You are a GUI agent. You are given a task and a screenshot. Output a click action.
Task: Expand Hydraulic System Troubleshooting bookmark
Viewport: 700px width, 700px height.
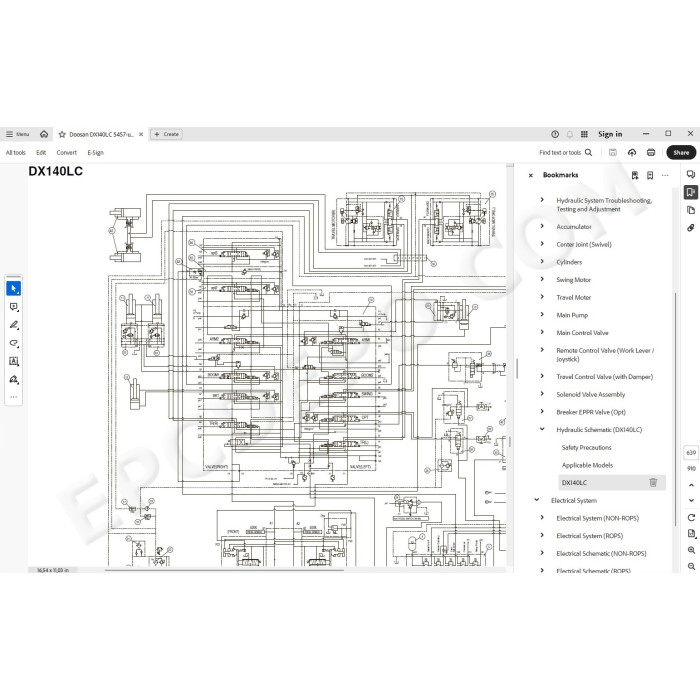pos(542,200)
